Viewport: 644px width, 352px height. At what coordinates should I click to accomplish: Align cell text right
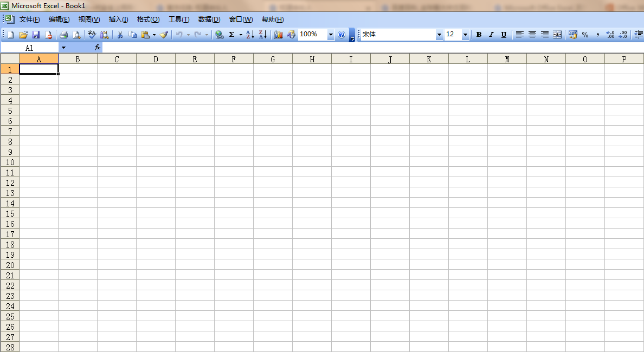pyautogui.click(x=545, y=35)
